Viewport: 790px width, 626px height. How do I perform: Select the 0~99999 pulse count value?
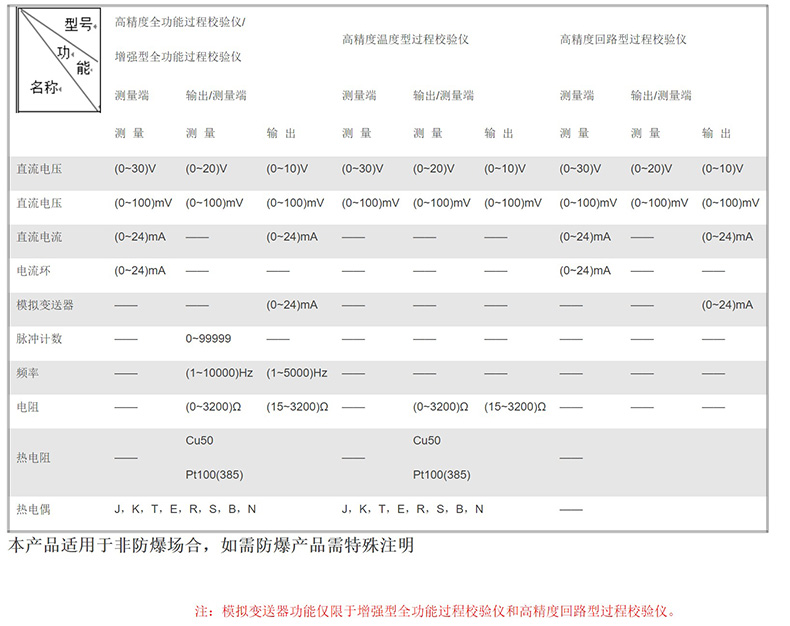(208, 339)
